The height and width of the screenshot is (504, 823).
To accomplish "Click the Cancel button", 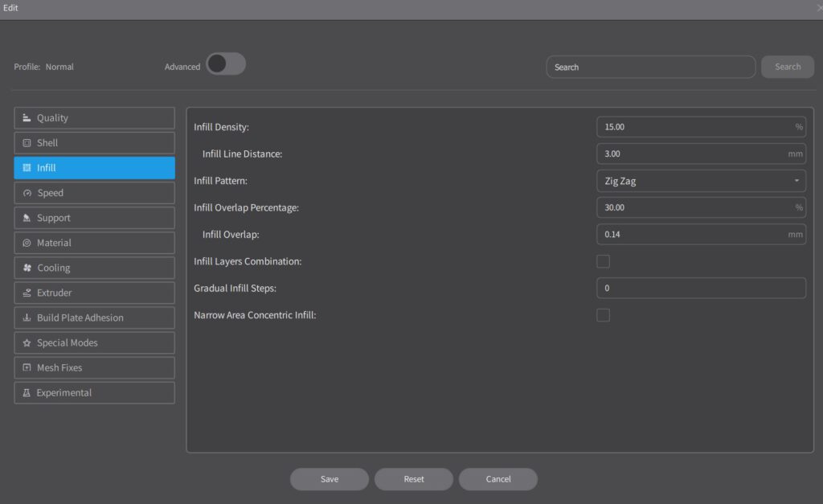I will (x=498, y=479).
